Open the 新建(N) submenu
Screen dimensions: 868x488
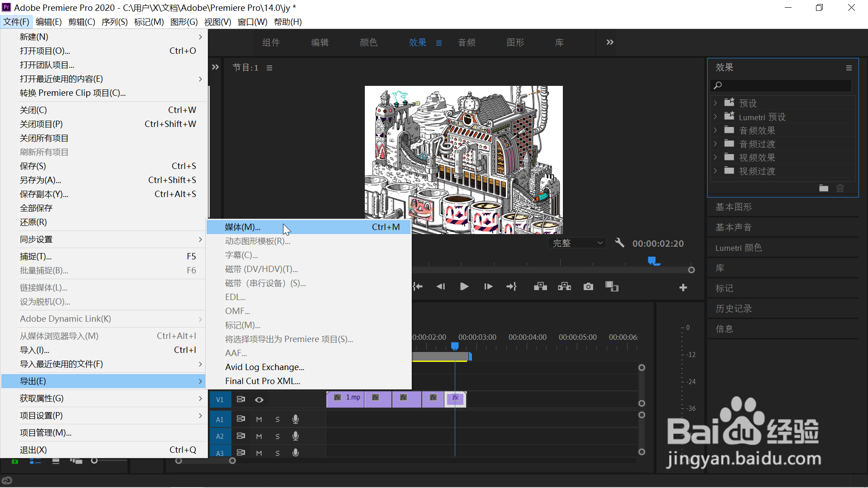(104, 37)
